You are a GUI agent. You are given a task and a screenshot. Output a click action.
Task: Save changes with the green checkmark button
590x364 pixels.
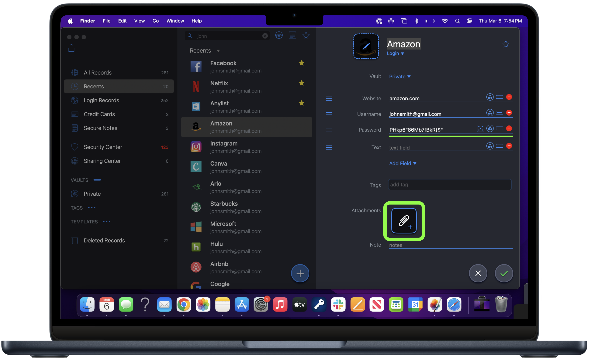504,273
